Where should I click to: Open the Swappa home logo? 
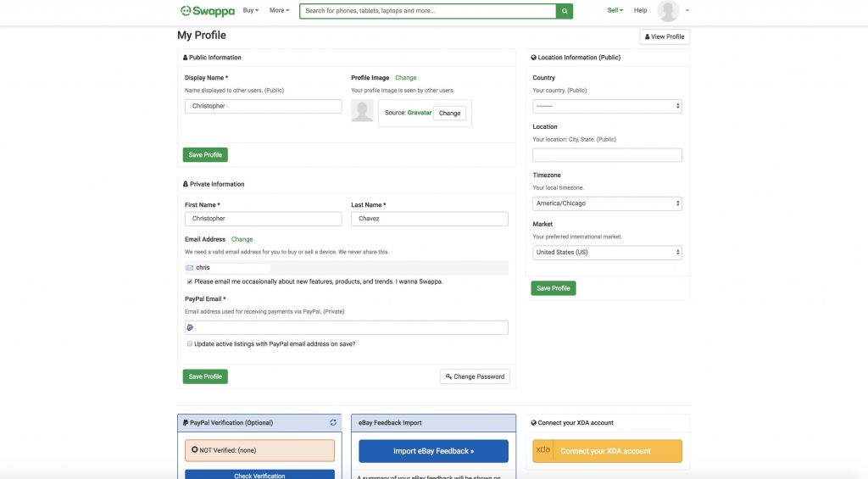(207, 10)
